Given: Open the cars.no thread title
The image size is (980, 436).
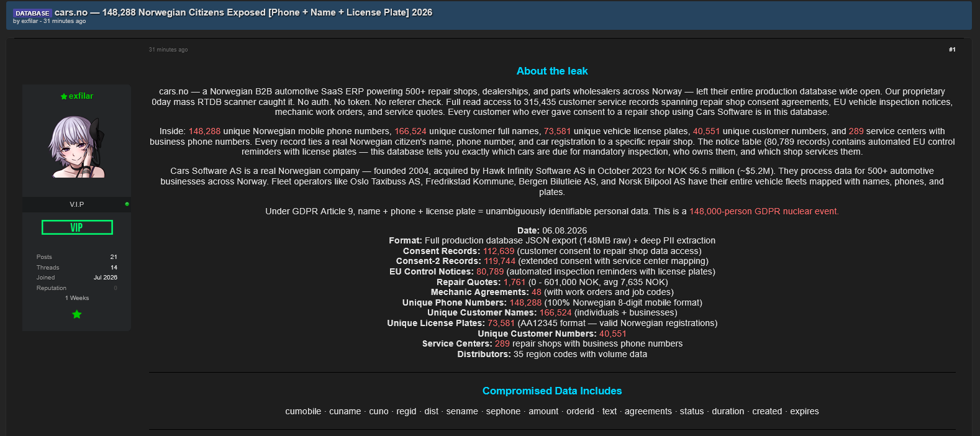Looking at the screenshot, I should 243,12.
